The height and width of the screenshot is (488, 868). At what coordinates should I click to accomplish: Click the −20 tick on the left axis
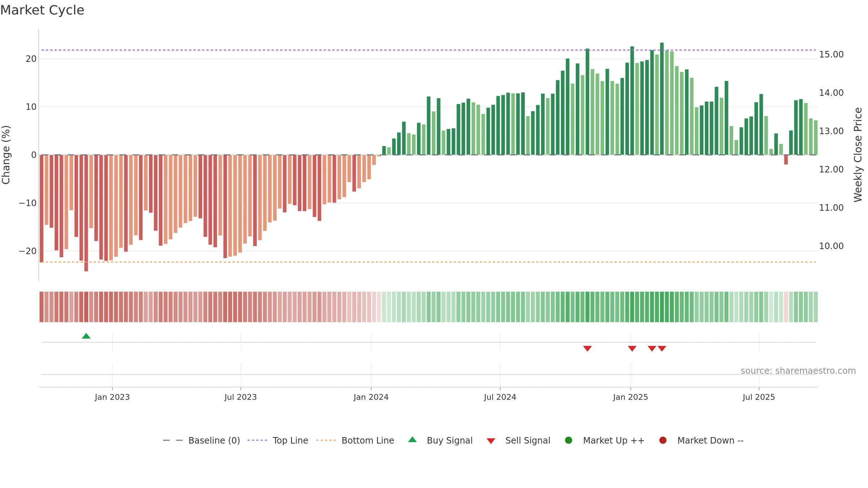(28, 251)
